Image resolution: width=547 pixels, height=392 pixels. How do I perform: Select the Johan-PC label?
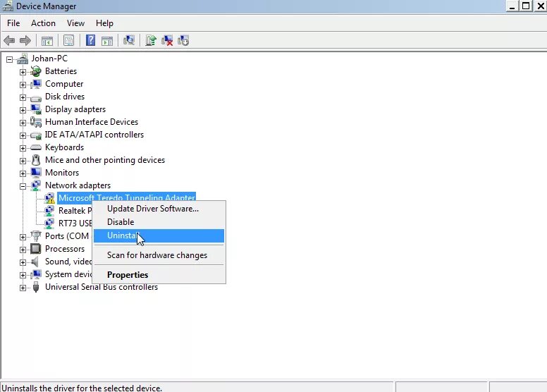(x=49, y=59)
